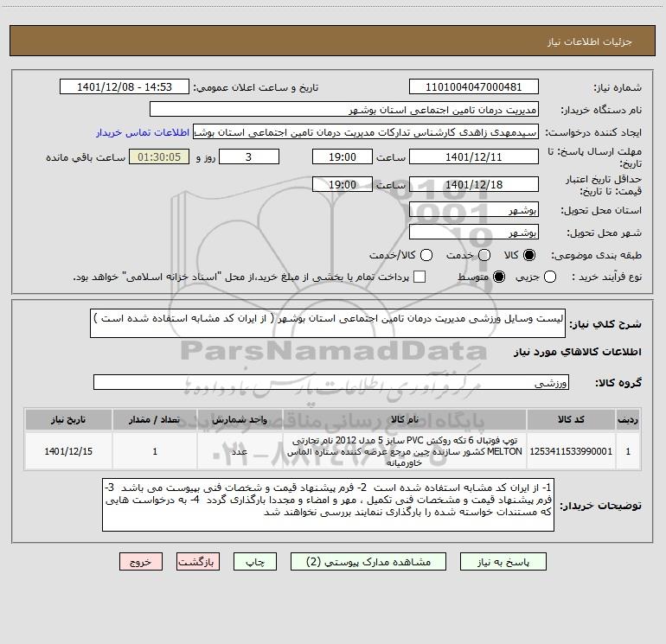666x644 pixels.
Task: Click the unit cell عدد
Action: tap(240, 451)
